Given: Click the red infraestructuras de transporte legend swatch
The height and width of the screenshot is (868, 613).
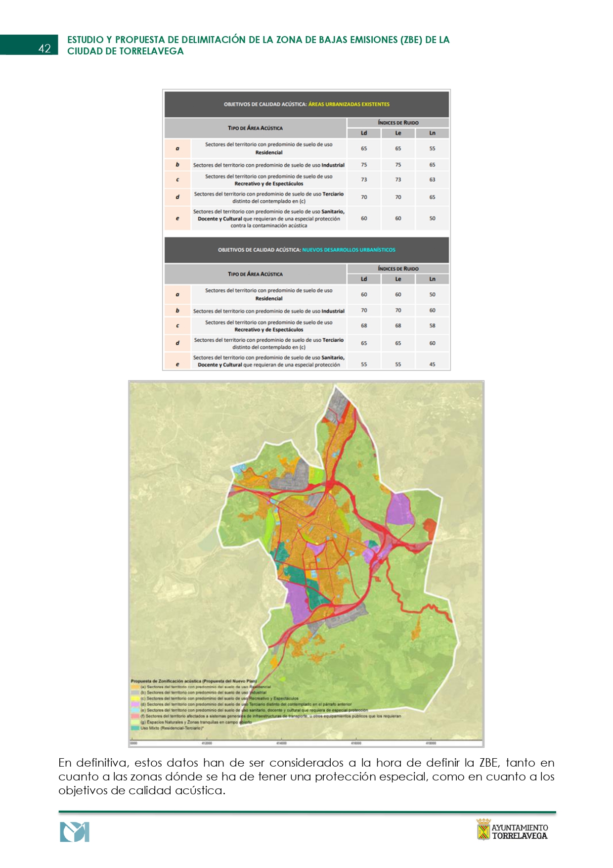Looking at the screenshot, I should tap(135, 716).
